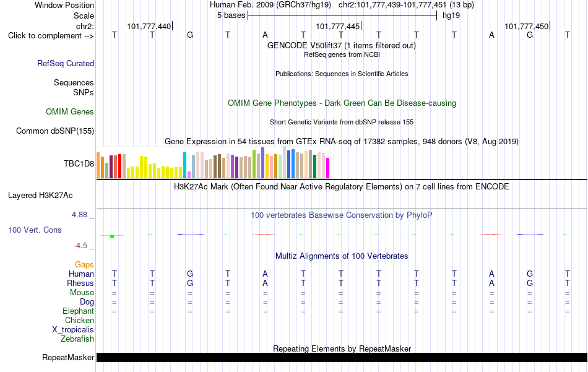Screen dimensions: 588x372
Task: Click 'Publications: Sequences in Scientific Articles' title
Action: coord(342,74)
